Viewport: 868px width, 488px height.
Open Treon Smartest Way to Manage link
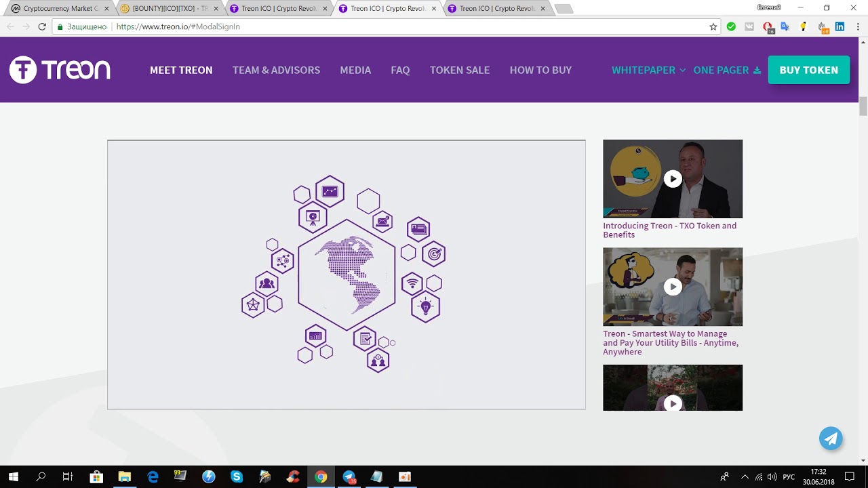(671, 342)
